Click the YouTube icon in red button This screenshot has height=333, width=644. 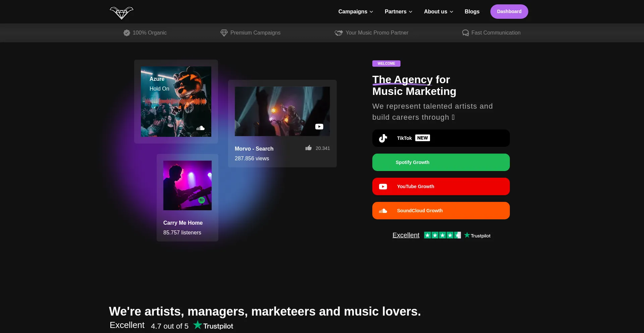[383, 186]
